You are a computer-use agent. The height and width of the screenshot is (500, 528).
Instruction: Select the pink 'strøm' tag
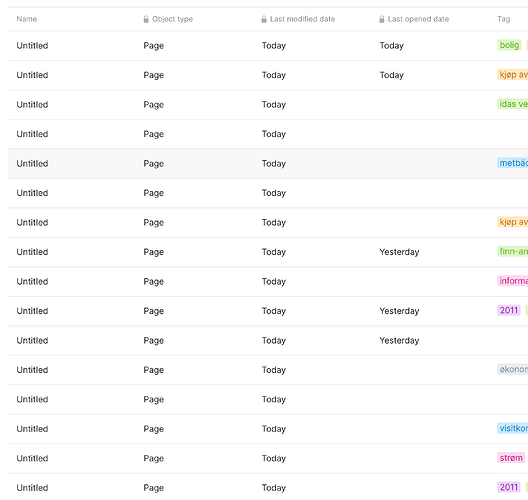click(x=511, y=458)
